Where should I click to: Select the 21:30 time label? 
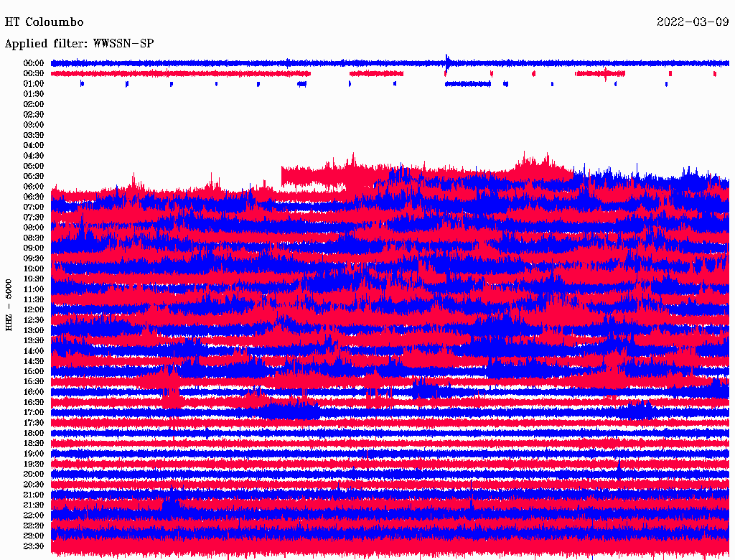34,505
